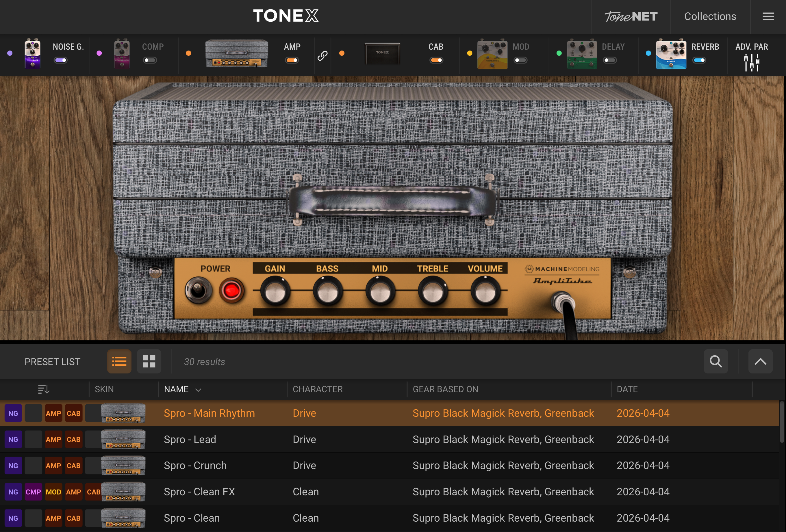Switch preset list to grid view
This screenshot has height=532, width=786.
[x=149, y=361]
